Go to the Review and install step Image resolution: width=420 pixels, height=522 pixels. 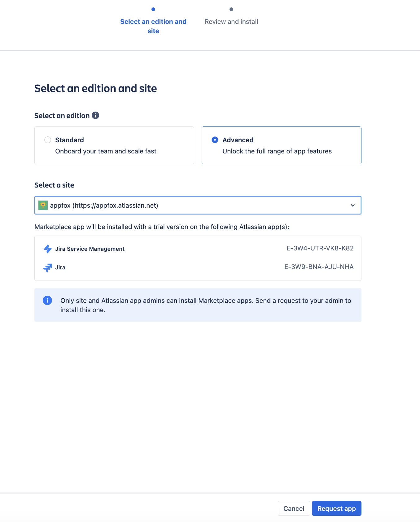(x=231, y=22)
